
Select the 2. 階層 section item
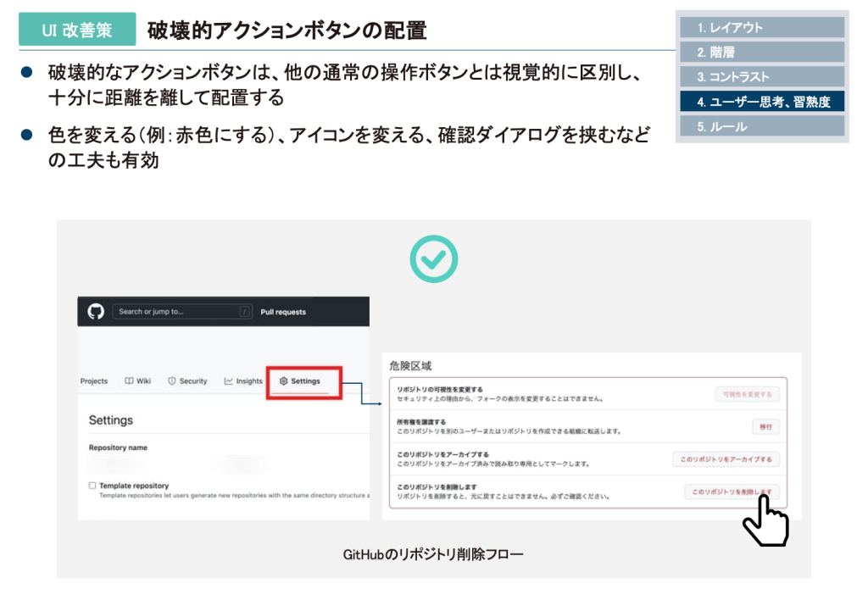(x=762, y=53)
